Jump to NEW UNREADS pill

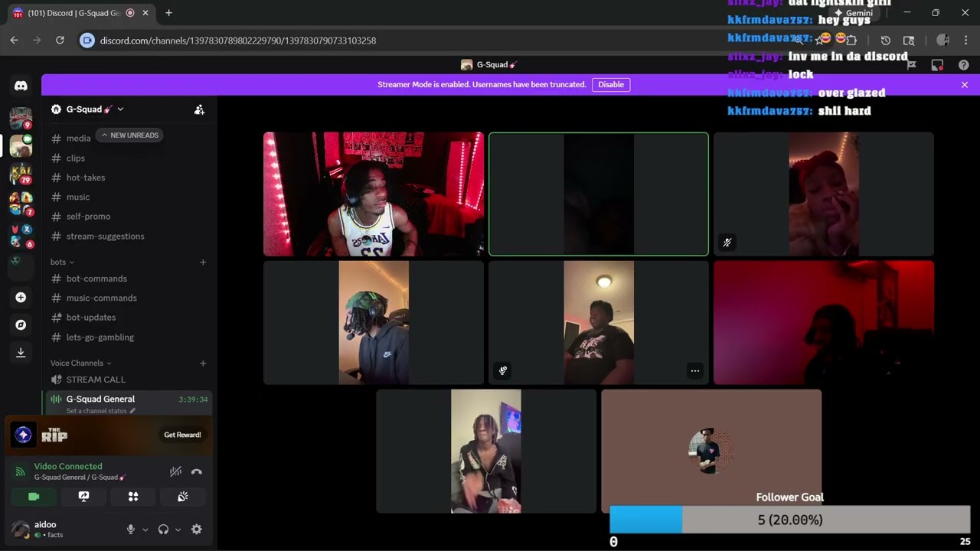[129, 135]
